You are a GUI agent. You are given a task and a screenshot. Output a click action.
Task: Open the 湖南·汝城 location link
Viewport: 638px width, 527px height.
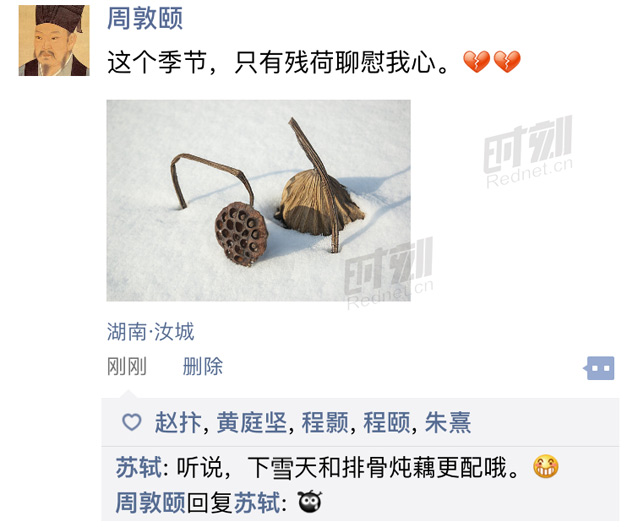click(151, 331)
